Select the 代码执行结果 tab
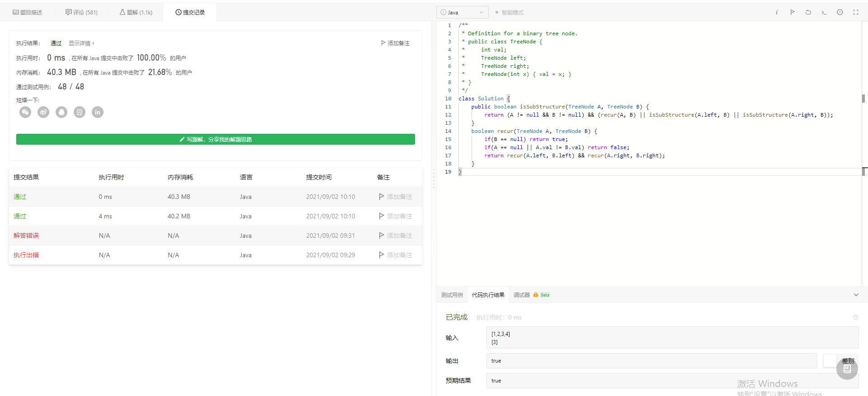Image resolution: width=868 pixels, height=396 pixels. 488,295
